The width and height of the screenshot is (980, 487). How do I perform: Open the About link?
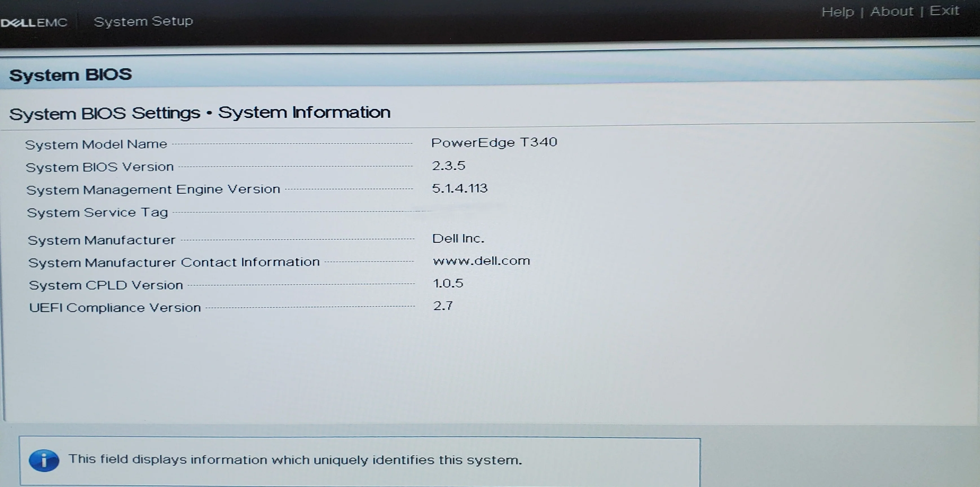[x=891, y=11]
